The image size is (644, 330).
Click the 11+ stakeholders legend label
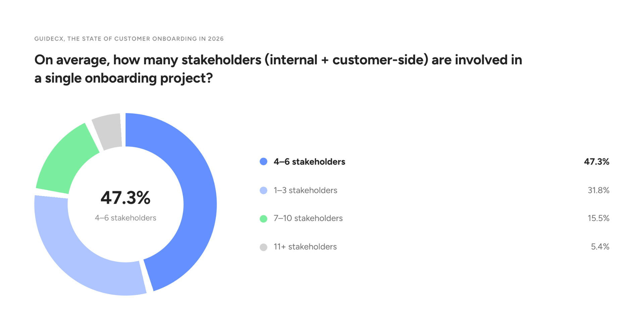point(305,247)
